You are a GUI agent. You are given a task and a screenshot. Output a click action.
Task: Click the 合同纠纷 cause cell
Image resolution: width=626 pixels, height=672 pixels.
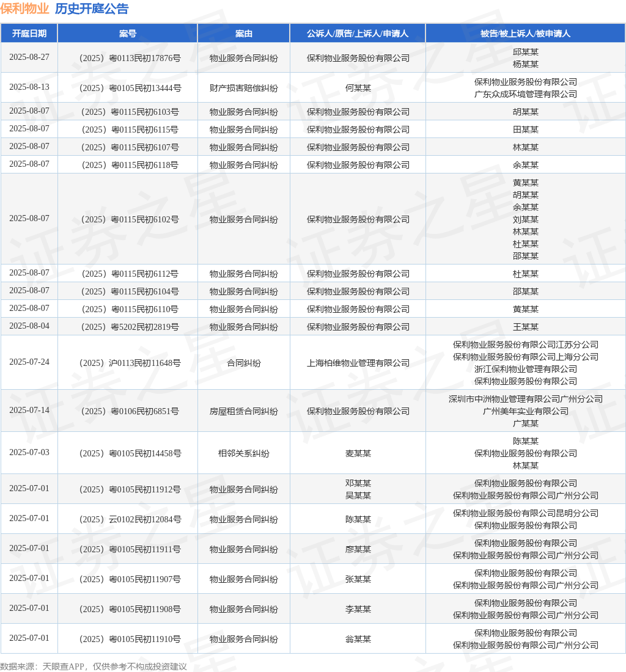[x=243, y=363]
